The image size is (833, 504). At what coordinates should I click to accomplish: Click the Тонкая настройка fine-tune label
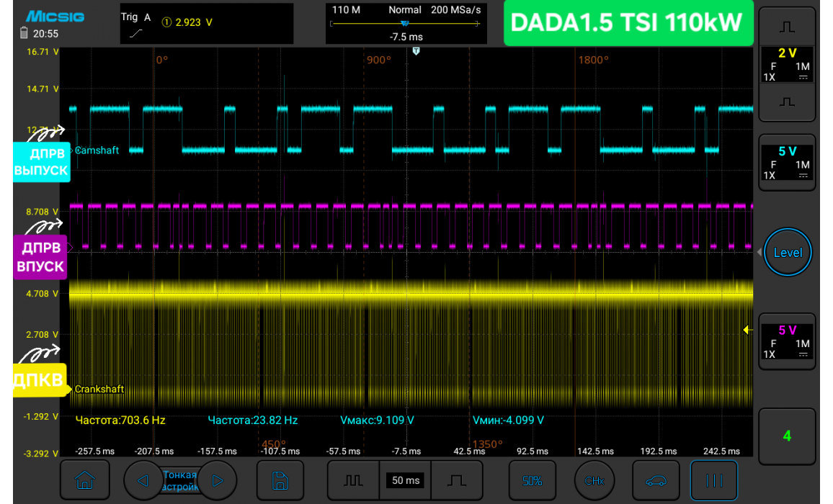click(179, 481)
